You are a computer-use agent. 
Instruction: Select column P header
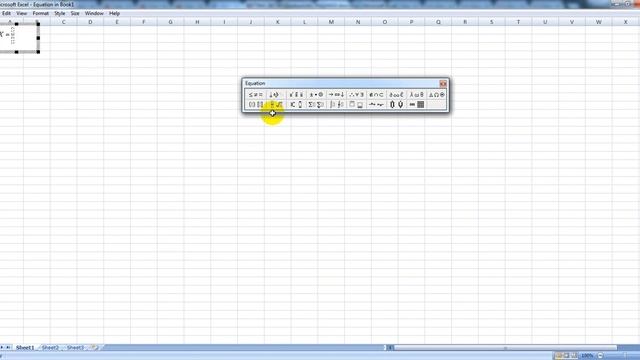411,22
